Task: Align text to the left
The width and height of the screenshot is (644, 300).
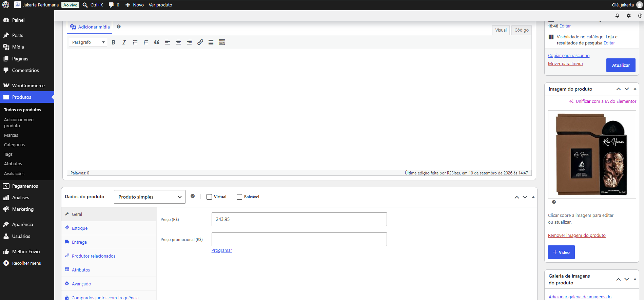Action: pos(168,42)
